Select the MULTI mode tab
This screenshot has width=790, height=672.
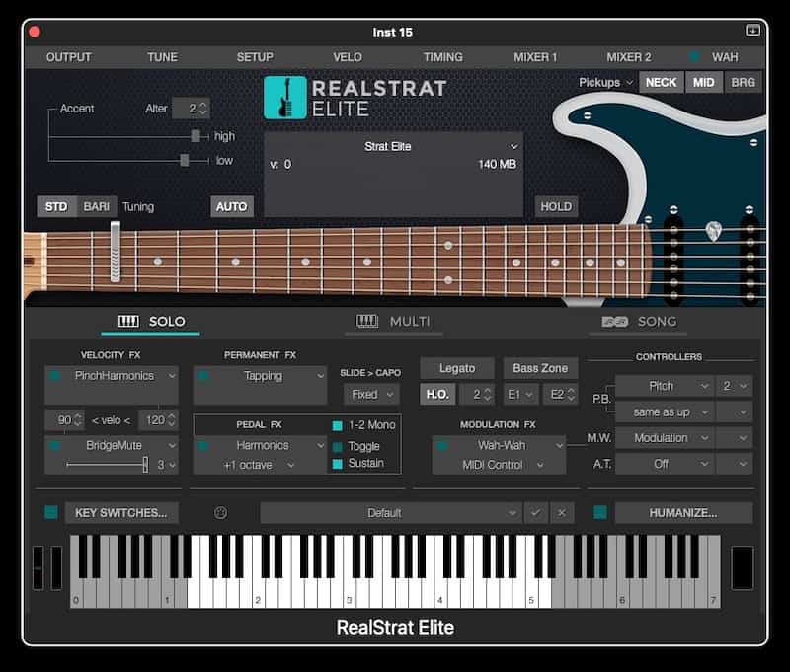[x=393, y=322]
